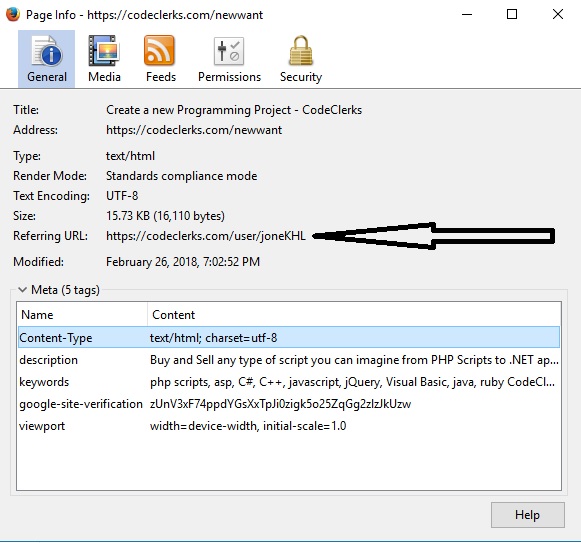This screenshot has width=581, height=543.
Task: Sort by the Content column header
Action: coord(354,315)
